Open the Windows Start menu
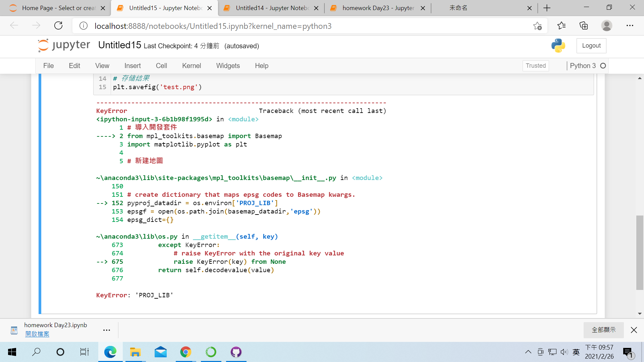Screen dimensions: 644x362 (x=12, y=352)
